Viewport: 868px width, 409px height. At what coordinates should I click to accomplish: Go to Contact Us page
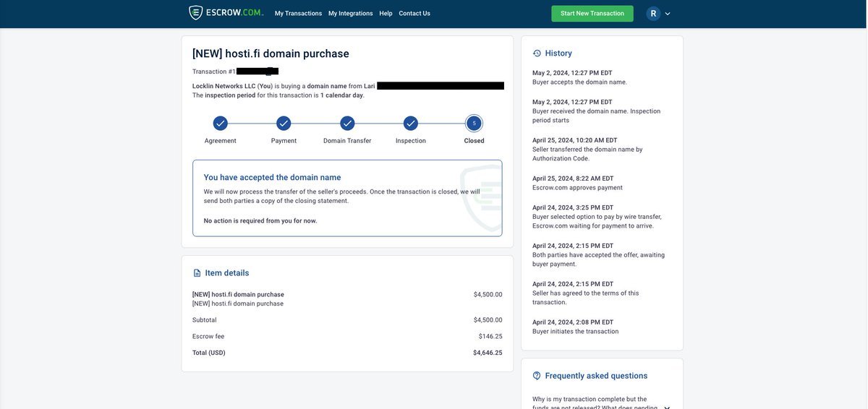coord(414,13)
